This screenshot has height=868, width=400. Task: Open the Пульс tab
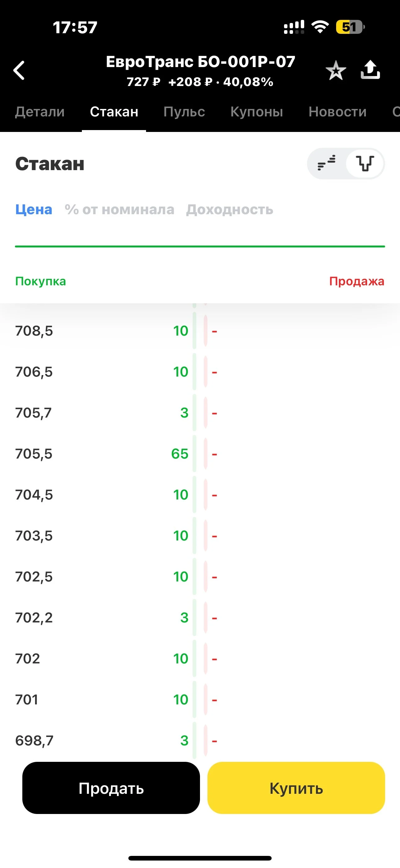tap(184, 112)
